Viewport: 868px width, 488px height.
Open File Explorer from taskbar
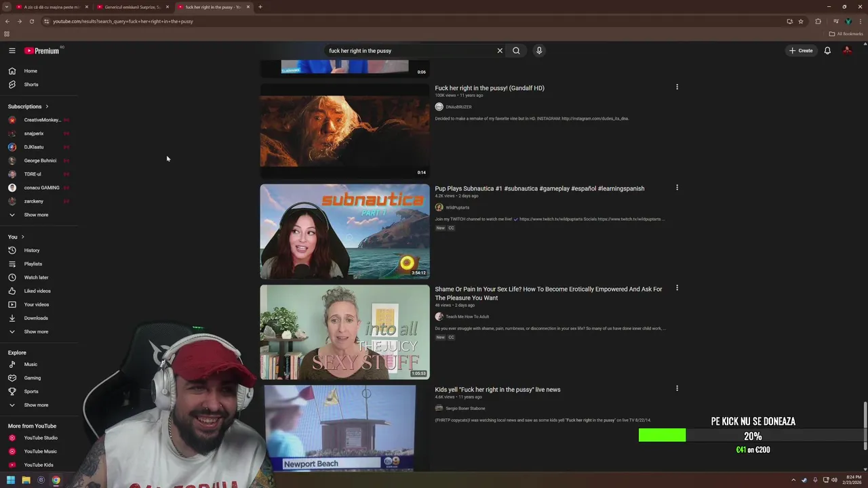[26, 480]
